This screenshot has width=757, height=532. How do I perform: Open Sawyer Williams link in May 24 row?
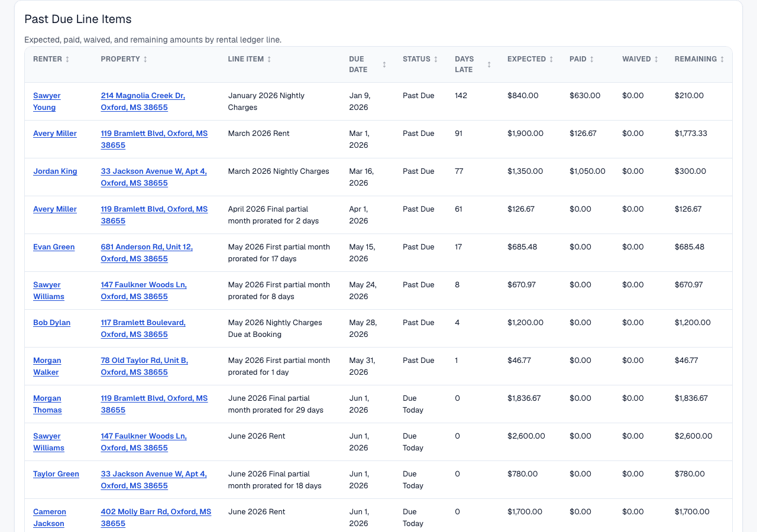coord(48,290)
